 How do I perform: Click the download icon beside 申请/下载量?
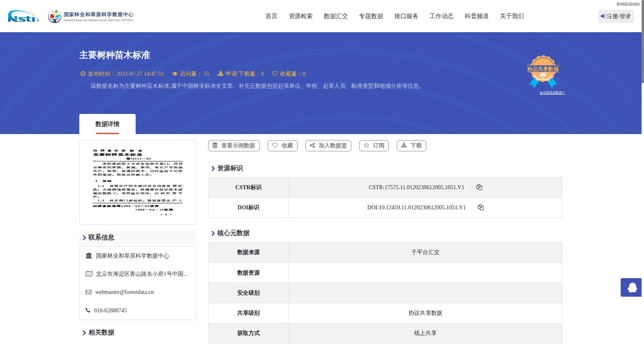pos(221,74)
